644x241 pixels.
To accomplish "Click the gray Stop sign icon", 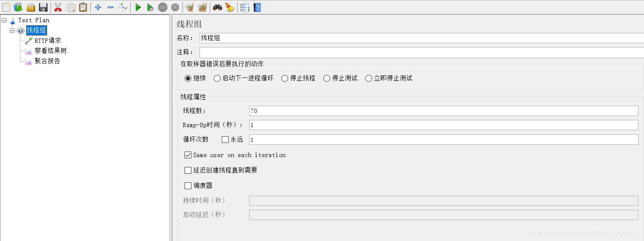I will 163,7.
